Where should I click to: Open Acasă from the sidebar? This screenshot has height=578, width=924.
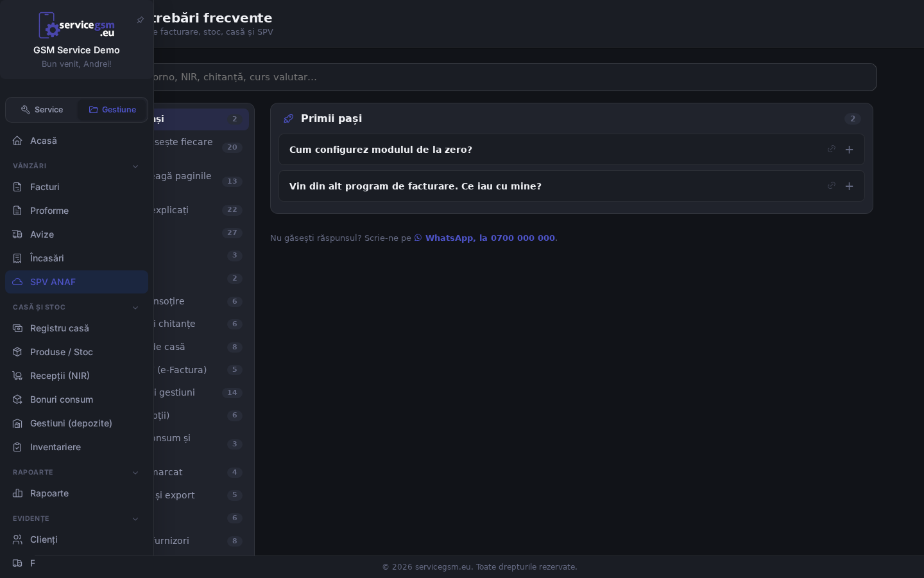(x=76, y=141)
